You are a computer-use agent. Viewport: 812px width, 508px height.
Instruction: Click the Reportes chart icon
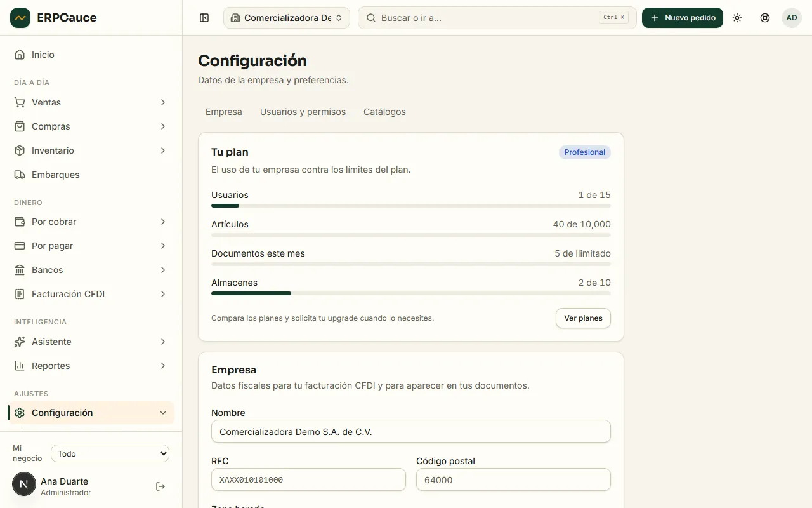point(20,366)
